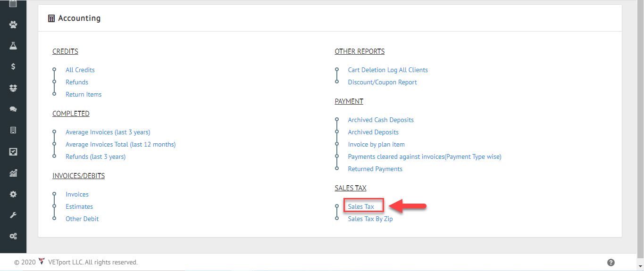644x271 pixels.
Task: Open the Returned Payments report
Action: point(375,169)
